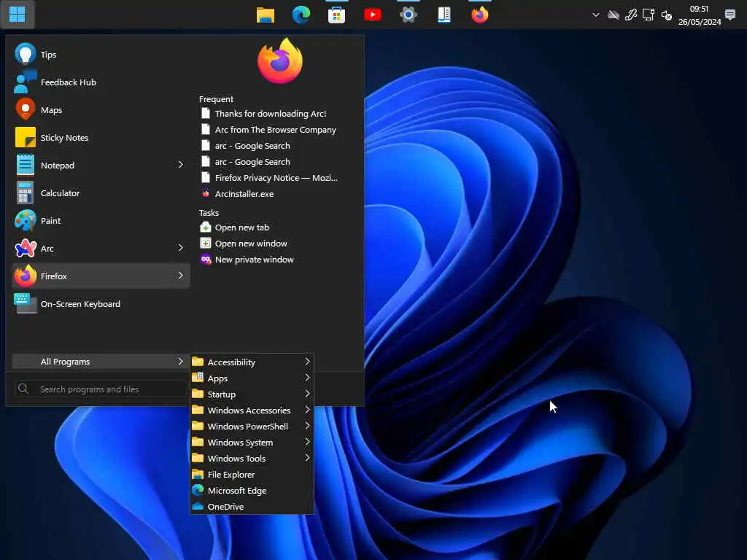
Task: Click the book-style app icon on taskbar
Action: [444, 15]
